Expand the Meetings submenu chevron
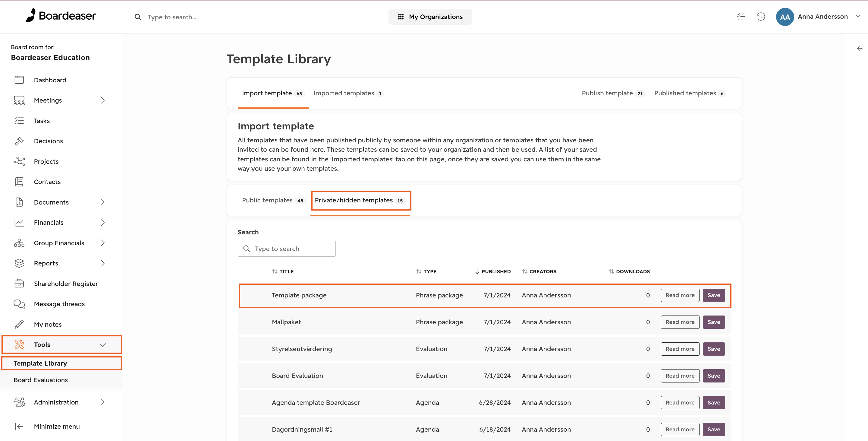The height and width of the screenshot is (441, 868). 103,100
